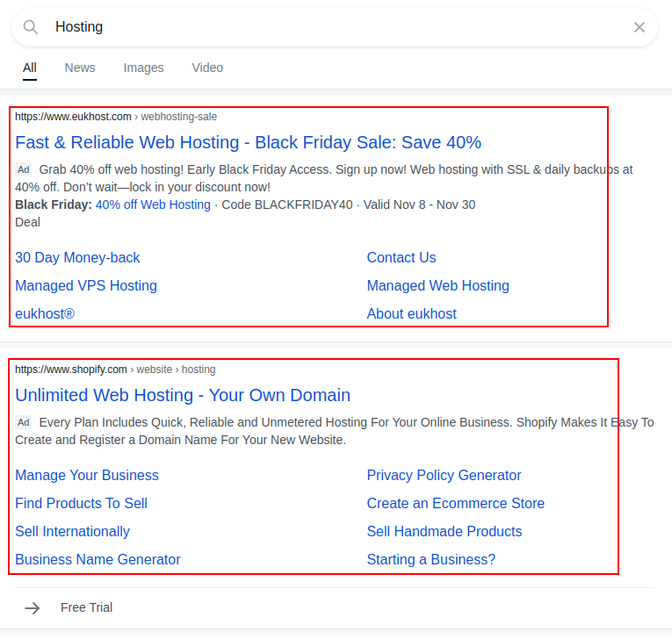Select the All results tab
This screenshot has width=672, height=639.
pos(30,68)
